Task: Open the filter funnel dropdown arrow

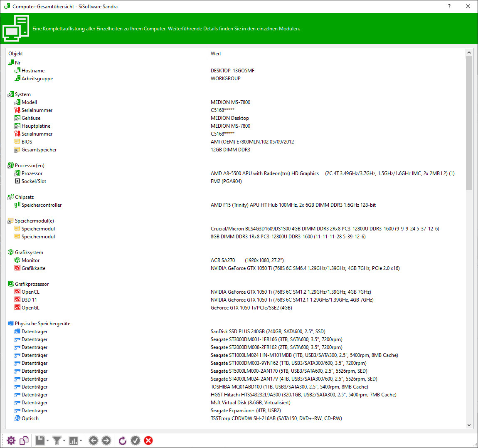Action: click(64, 441)
